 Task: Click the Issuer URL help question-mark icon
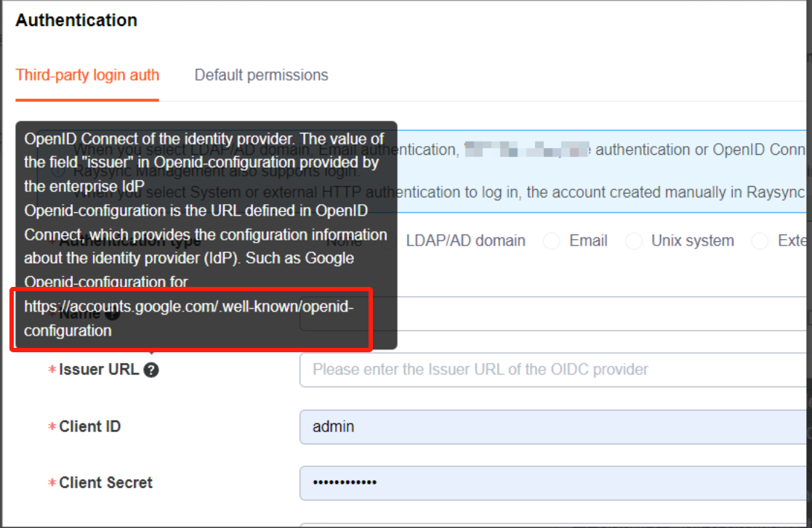151,370
